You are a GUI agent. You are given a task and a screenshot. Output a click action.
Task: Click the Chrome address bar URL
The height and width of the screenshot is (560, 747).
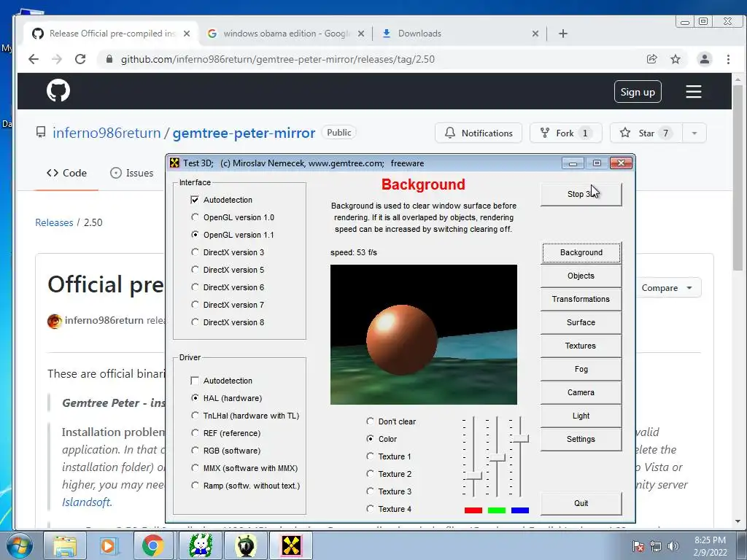click(278, 59)
